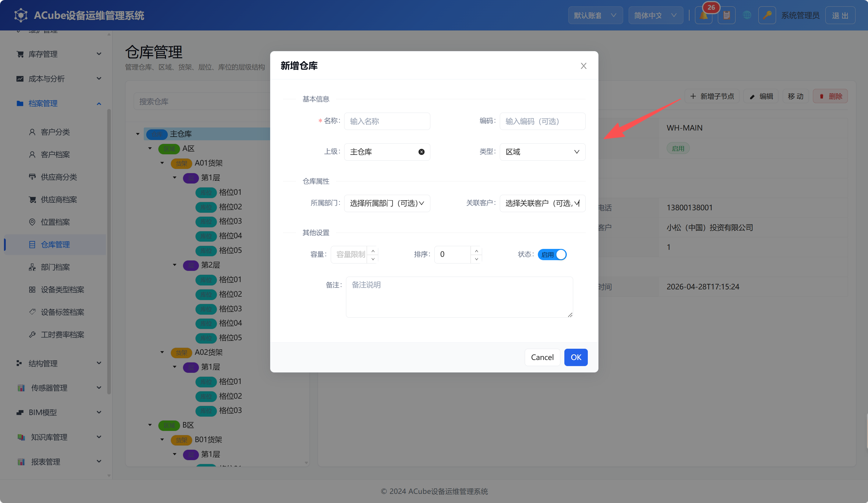Collapse the A01货架 tree node
This screenshot has width=868, height=503.
[162, 163]
